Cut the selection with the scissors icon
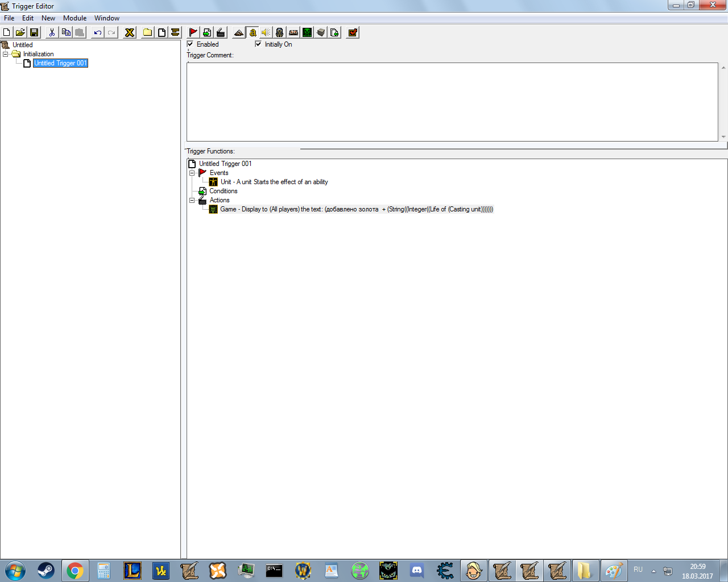This screenshot has height=582, width=728. 52,32
